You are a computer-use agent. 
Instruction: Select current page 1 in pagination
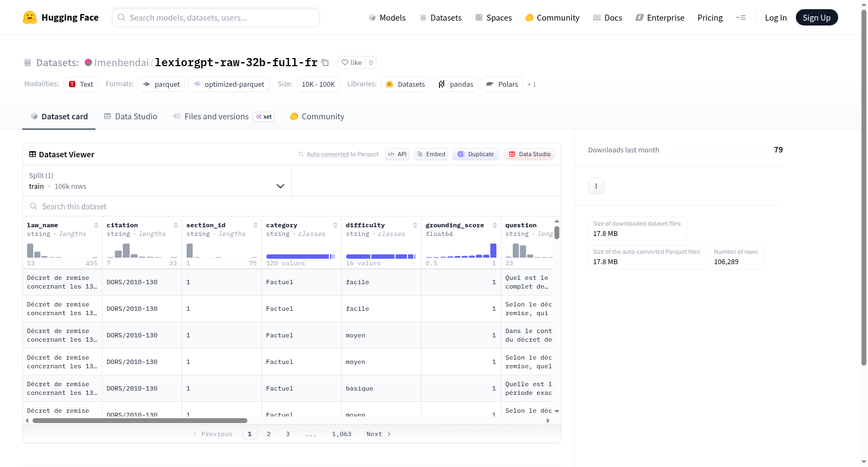tap(250, 434)
